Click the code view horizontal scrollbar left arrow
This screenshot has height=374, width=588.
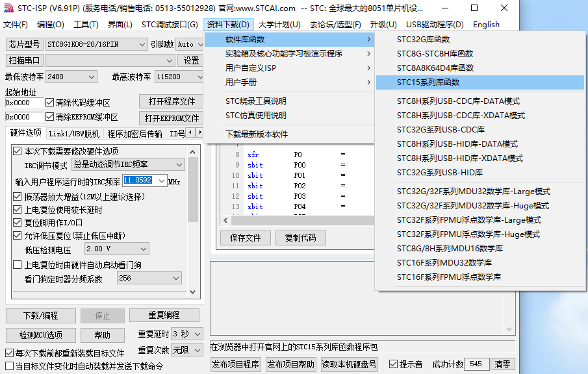pos(225,220)
